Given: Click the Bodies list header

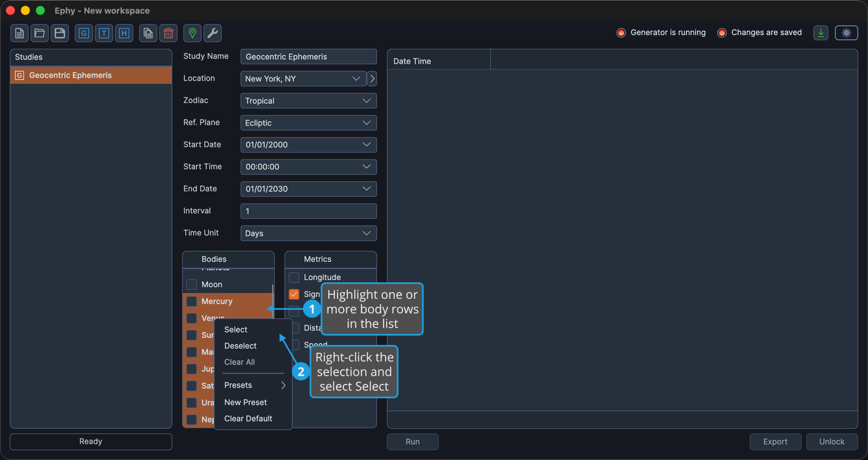Looking at the screenshot, I should [x=228, y=259].
